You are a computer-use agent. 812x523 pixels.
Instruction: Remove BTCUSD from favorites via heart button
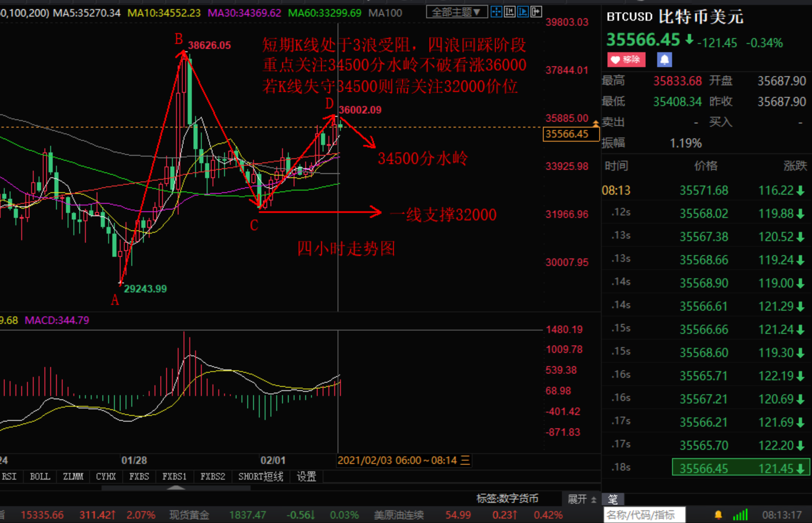click(626, 60)
